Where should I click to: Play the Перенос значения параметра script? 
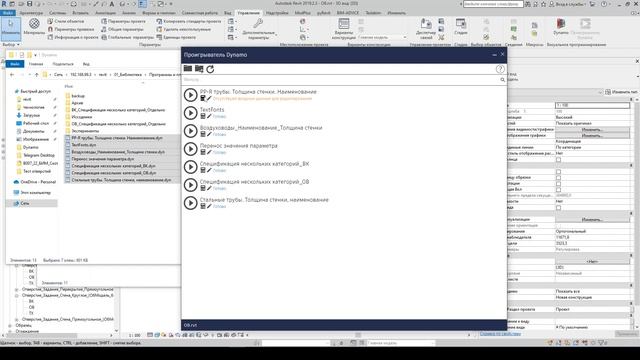coord(191,149)
